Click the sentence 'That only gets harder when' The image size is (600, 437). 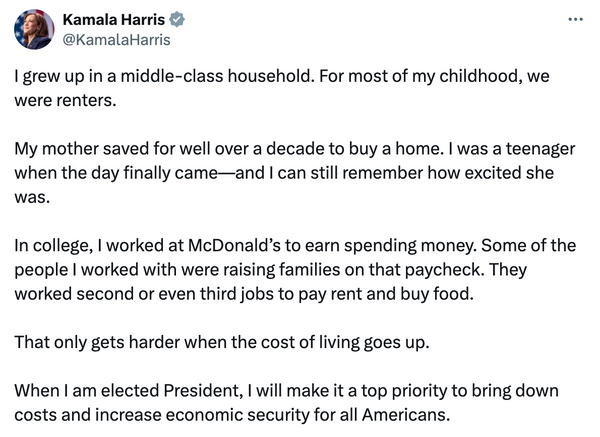[x=222, y=342]
